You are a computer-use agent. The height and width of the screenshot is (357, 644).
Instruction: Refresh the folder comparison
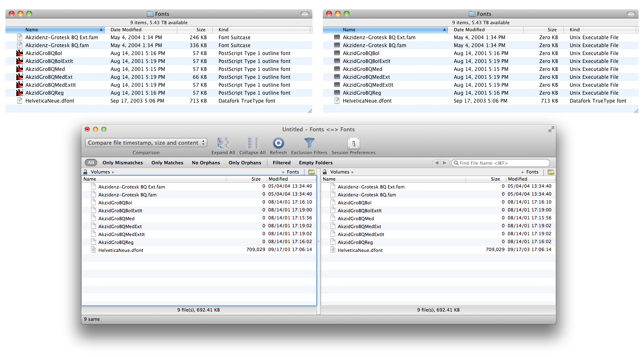pos(278,143)
